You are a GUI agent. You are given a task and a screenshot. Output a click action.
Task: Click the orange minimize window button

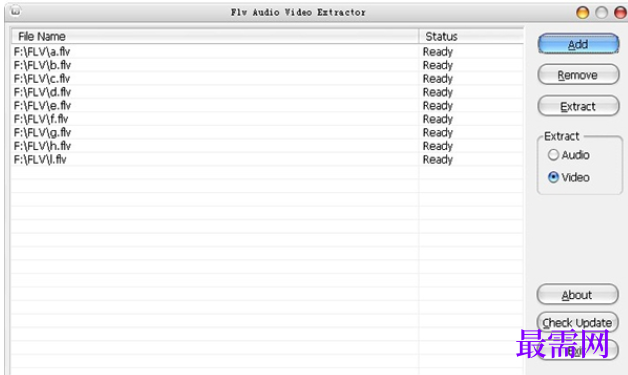coord(583,12)
